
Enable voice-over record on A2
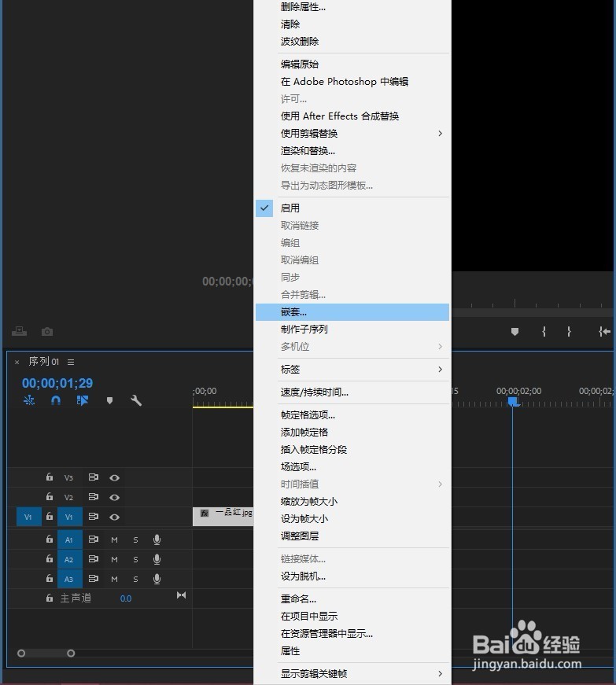[157, 560]
